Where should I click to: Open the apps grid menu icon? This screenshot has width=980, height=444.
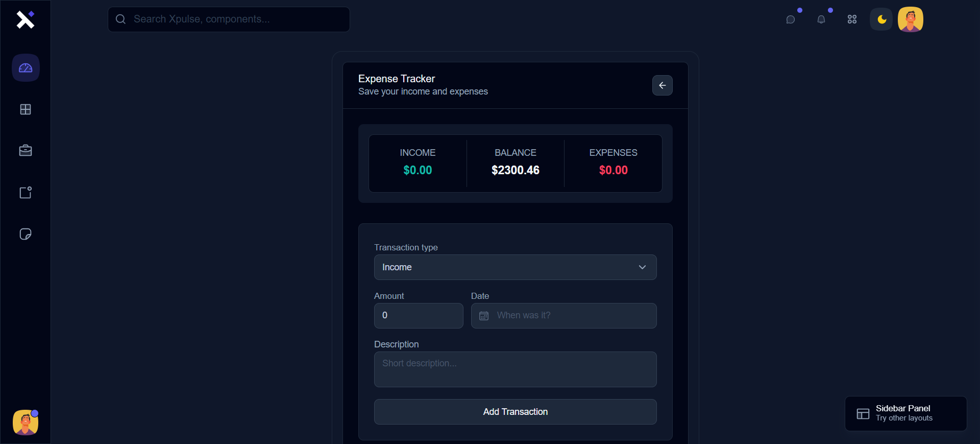tap(852, 19)
